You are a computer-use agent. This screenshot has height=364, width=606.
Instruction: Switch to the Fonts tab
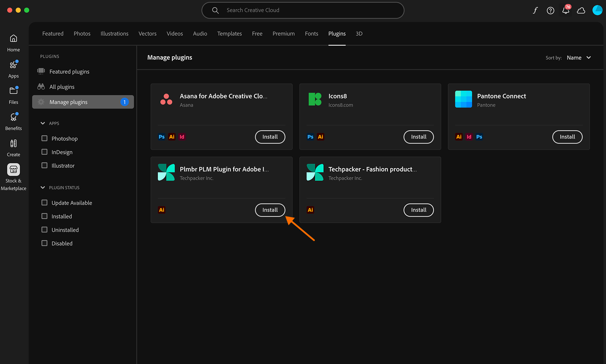tap(311, 33)
